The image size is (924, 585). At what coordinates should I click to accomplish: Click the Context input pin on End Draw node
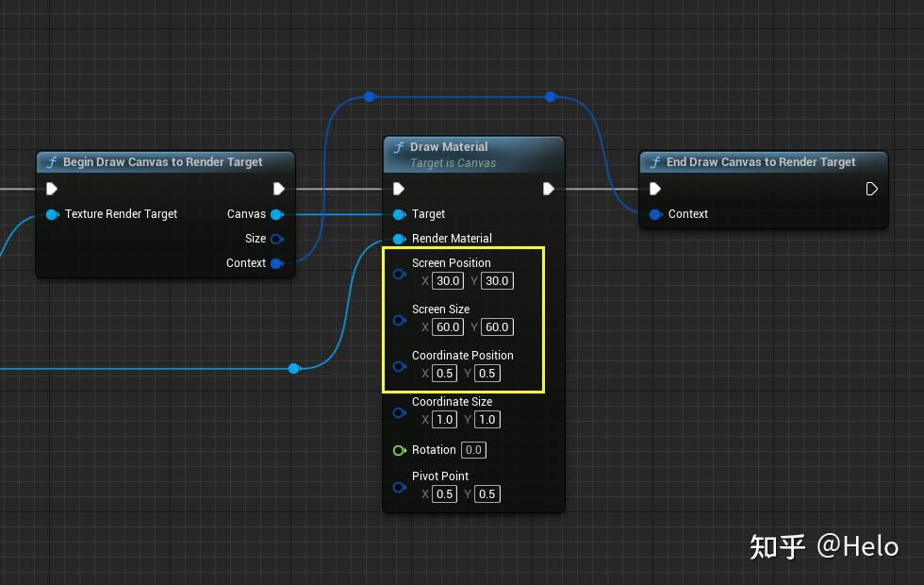[657, 214]
